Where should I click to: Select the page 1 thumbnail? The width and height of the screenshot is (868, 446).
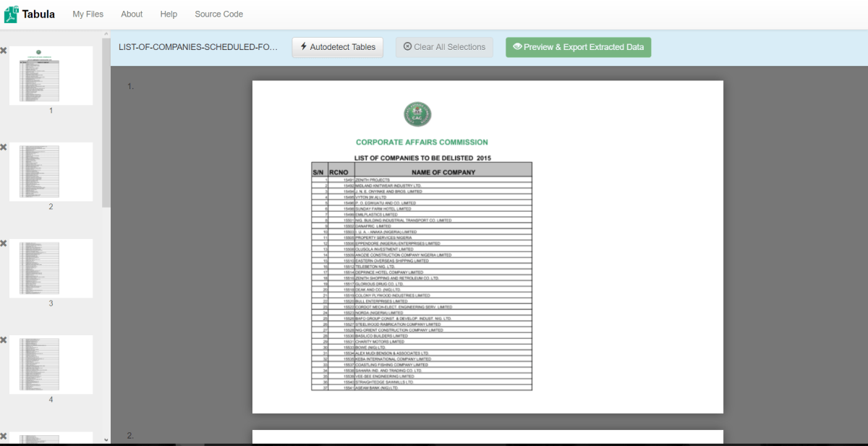pyautogui.click(x=51, y=75)
